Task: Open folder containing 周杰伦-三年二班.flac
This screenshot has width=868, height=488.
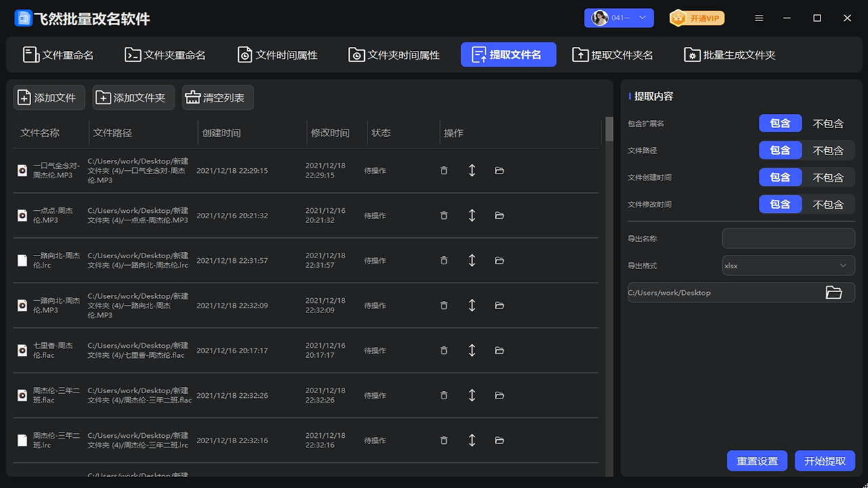Action: [x=499, y=395]
